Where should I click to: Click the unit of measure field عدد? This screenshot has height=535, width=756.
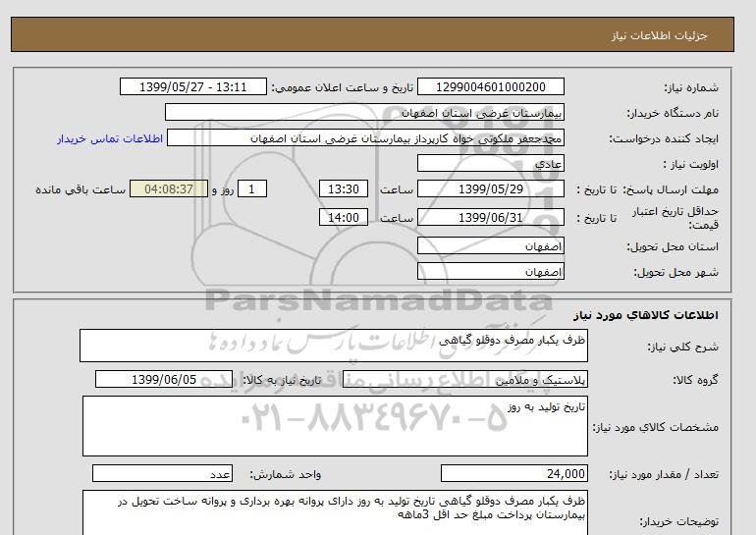(x=162, y=473)
